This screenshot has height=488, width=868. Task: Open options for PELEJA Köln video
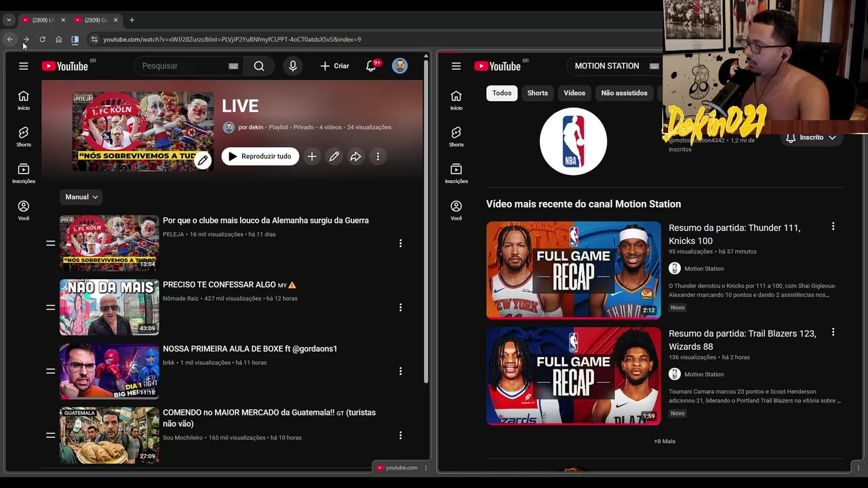pyautogui.click(x=400, y=243)
